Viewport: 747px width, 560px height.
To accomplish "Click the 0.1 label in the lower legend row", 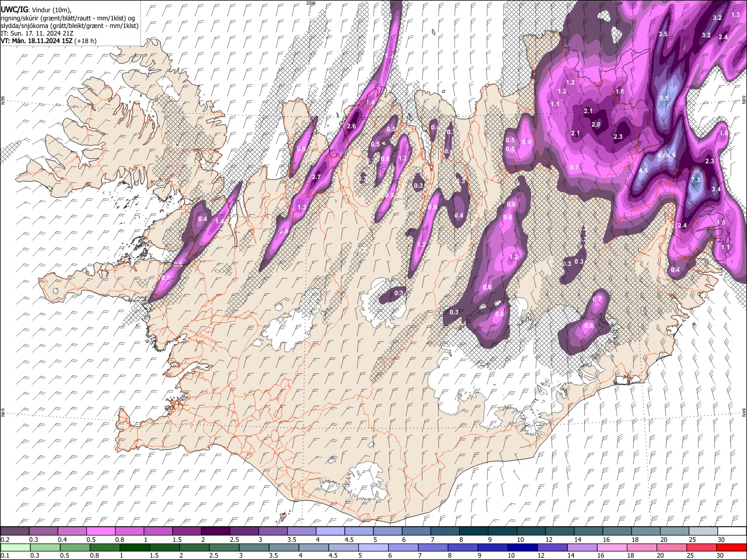I will tap(5, 555).
